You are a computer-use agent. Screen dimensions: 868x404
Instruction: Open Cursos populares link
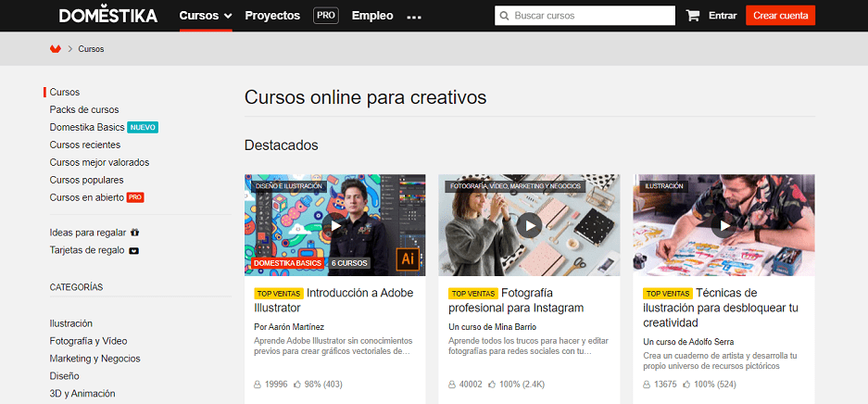click(86, 180)
